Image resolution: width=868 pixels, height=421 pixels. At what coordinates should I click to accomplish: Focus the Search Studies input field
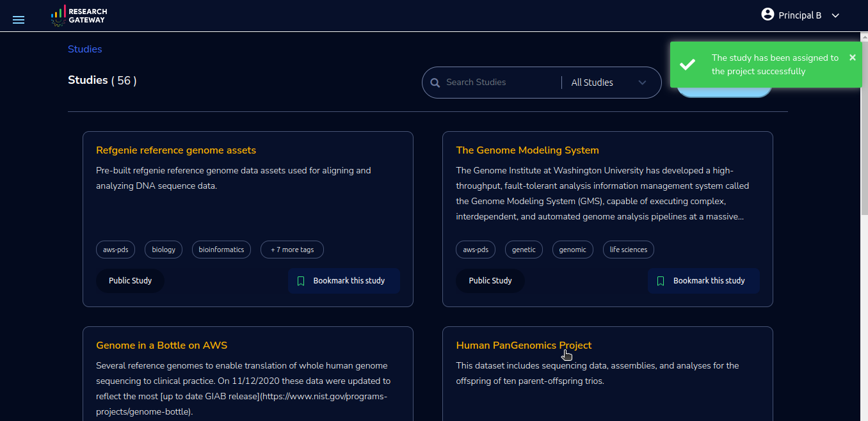point(500,83)
